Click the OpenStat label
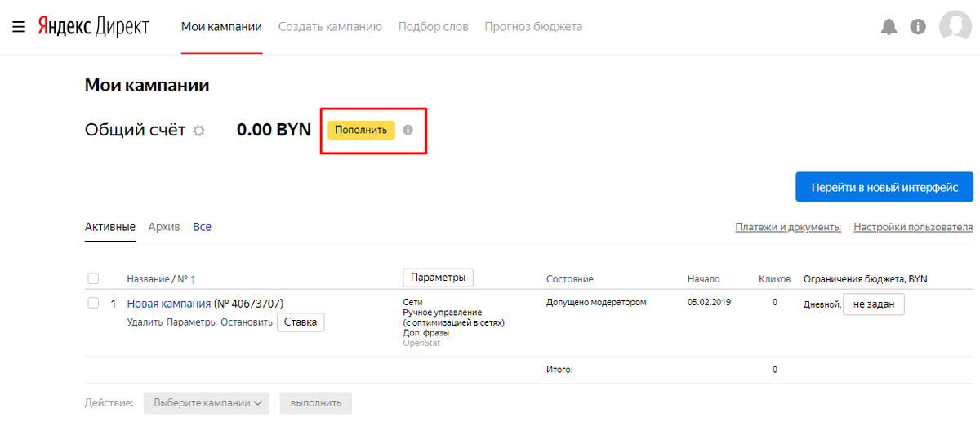980x422 pixels. pos(421,343)
